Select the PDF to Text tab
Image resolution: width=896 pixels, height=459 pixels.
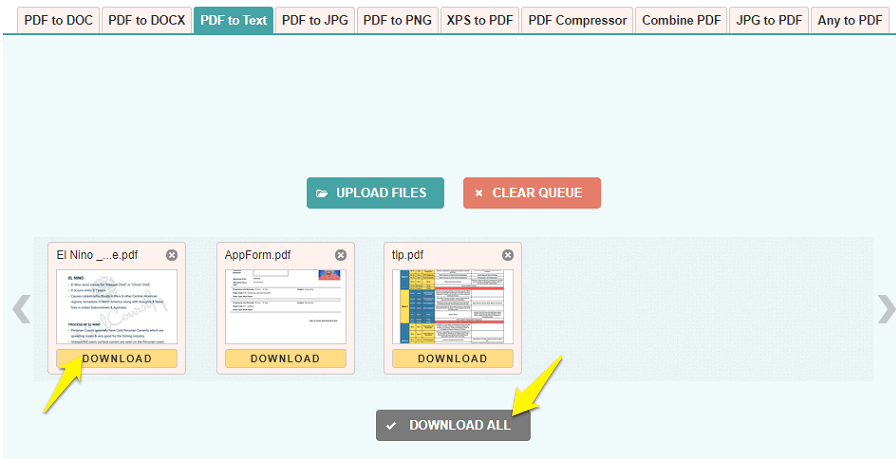point(233,21)
